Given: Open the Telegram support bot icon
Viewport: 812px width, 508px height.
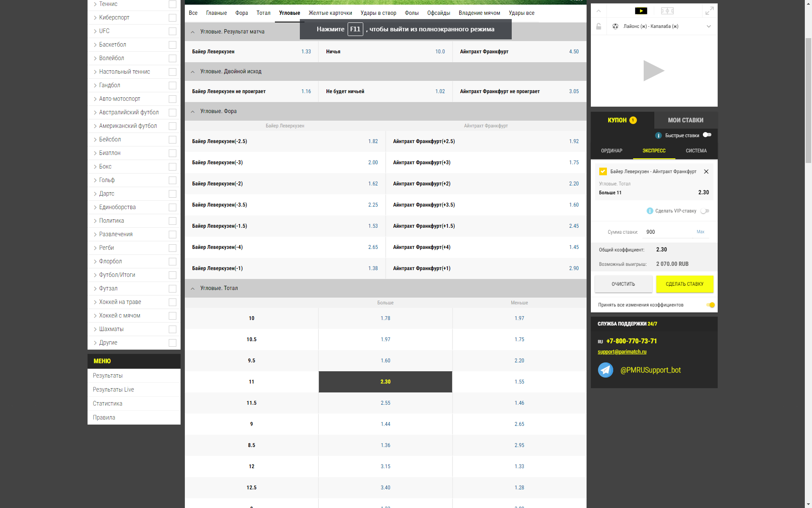Looking at the screenshot, I should (x=606, y=370).
